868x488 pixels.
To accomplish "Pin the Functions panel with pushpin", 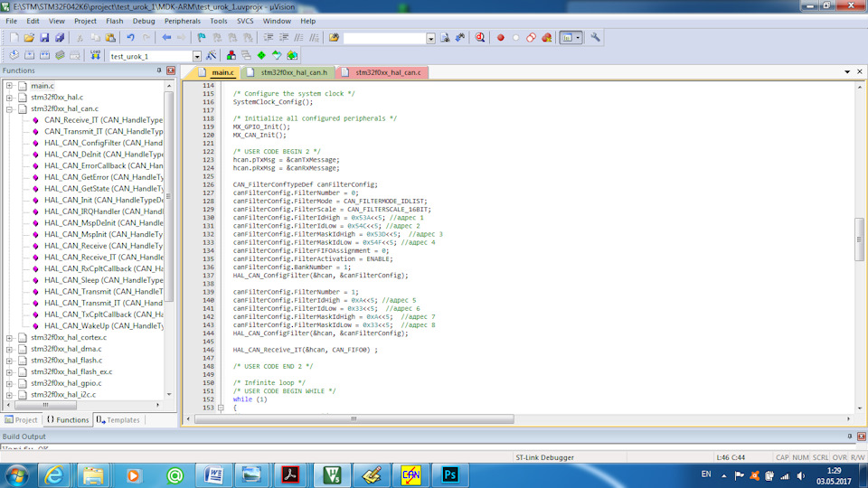I will pyautogui.click(x=159, y=70).
